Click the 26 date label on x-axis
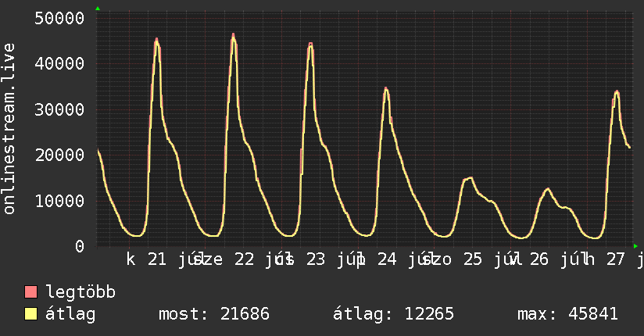The width and height of the screenshot is (644, 336). click(538, 259)
